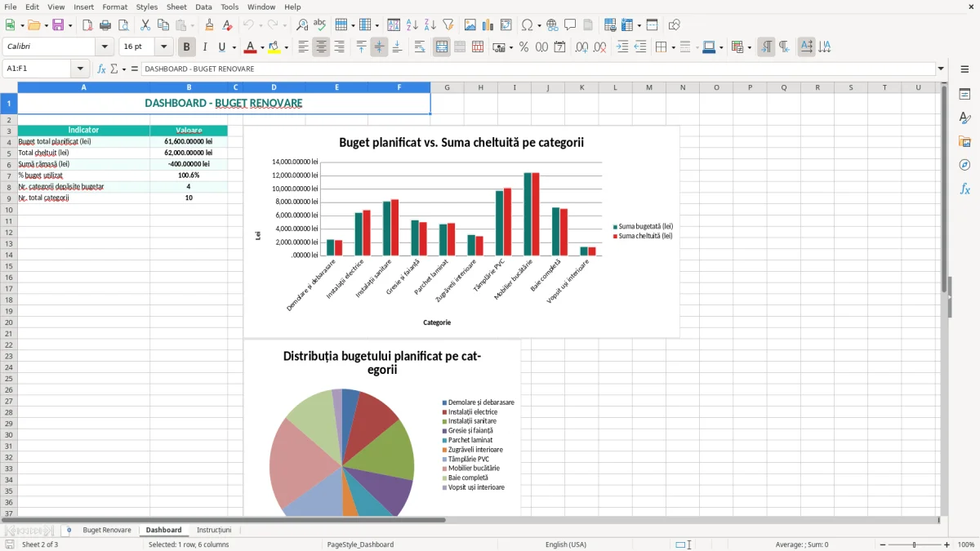Toggle Align Right
Image resolution: width=980 pixels, height=551 pixels.
click(340, 47)
